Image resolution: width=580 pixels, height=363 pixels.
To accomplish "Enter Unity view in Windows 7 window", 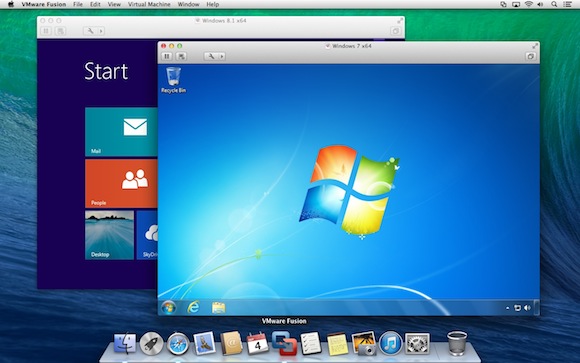I will point(531,56).
